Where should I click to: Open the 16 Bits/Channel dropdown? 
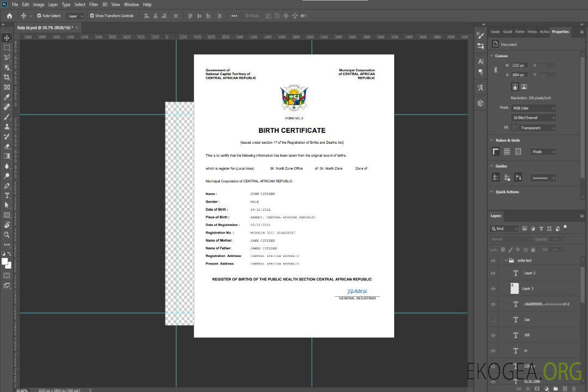point(533,118)
